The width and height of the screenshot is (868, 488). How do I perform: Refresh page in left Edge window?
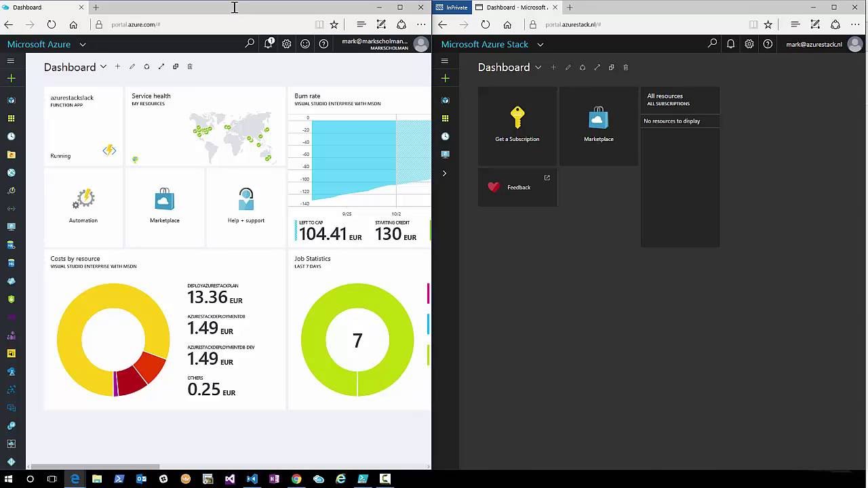tap(52, 24)
